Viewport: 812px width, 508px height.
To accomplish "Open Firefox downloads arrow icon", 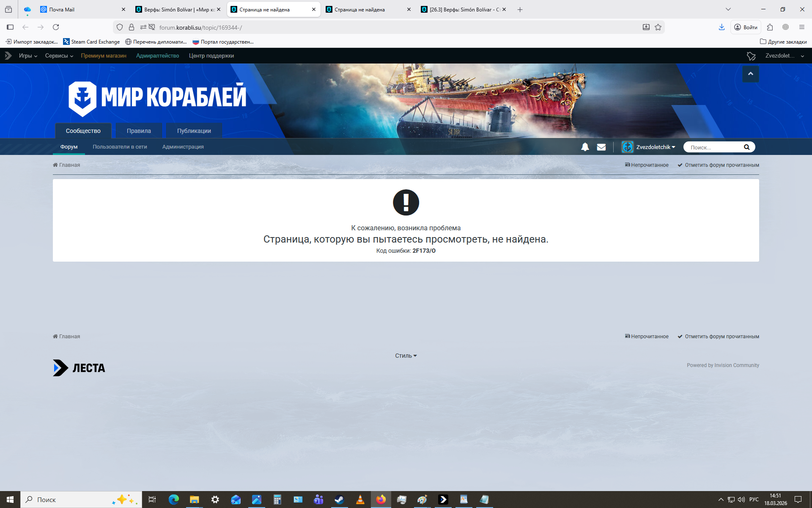I will click(x=721, y=27).
